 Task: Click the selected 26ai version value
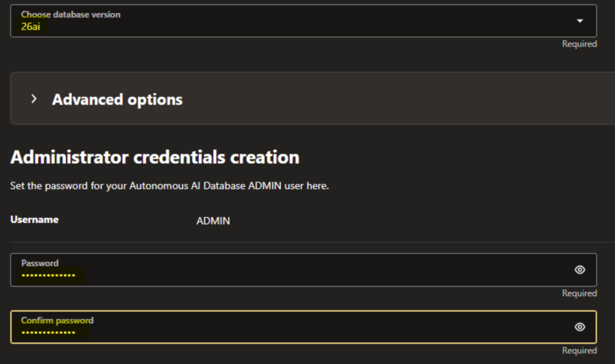pyautogui.click(x=31, y=26)
